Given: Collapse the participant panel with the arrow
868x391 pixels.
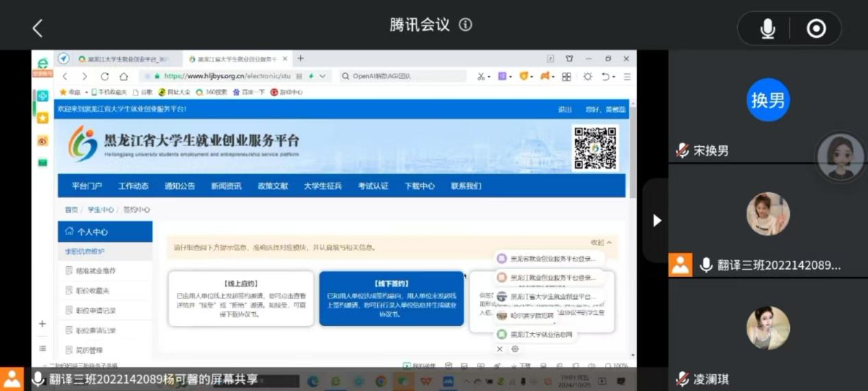Looking at the screenshot, I should click(656, 220).
